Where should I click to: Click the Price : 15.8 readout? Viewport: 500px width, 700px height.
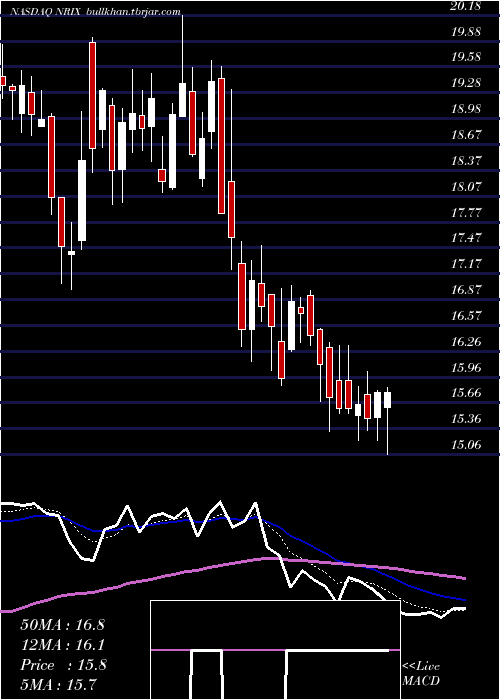pos(63,665)
